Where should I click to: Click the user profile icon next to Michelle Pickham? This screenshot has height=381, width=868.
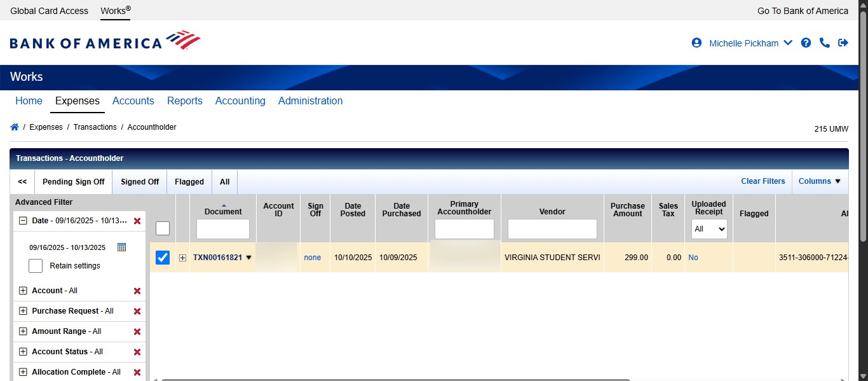click(x=696, y=43)
